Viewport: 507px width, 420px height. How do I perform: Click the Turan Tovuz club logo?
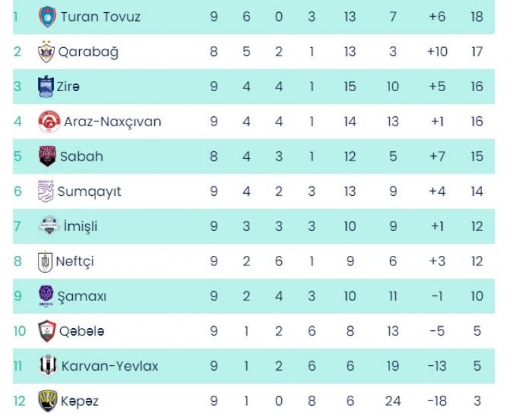pos(47,16)
